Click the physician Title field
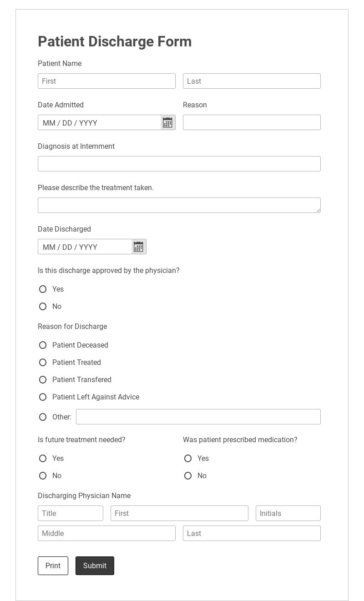This screenshot has width=364, height=601. click(71, 513)
